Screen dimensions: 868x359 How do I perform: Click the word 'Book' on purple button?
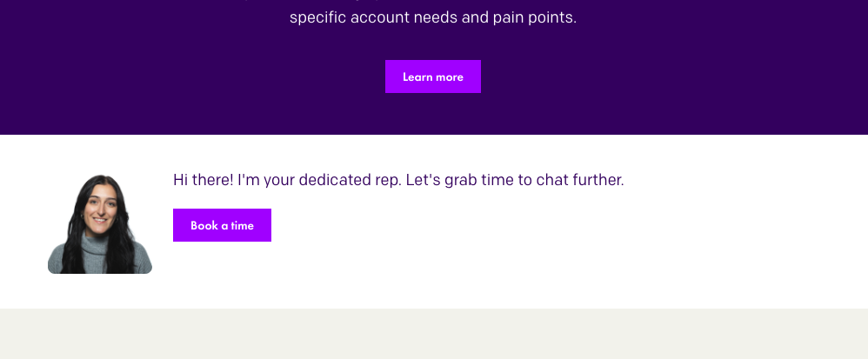coord(204,226)
